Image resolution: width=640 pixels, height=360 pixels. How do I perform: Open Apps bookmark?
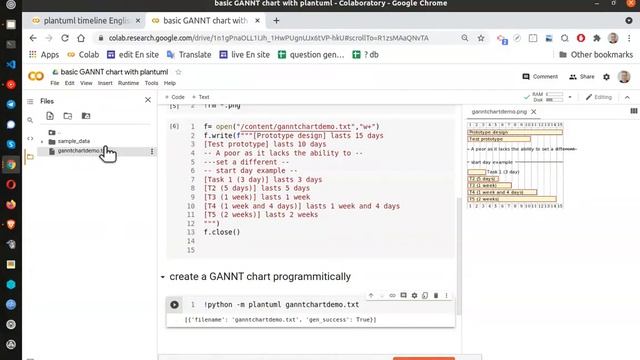click(x=44, y=55)
